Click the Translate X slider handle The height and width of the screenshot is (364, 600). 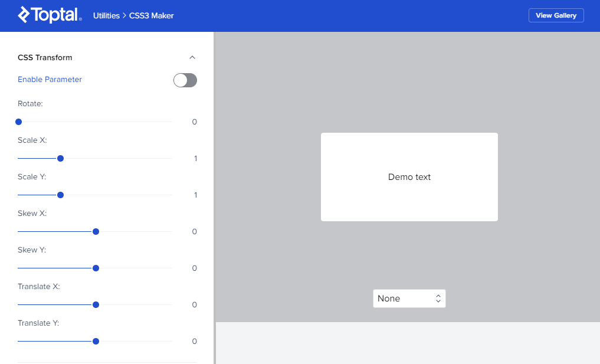click(96, 305)
